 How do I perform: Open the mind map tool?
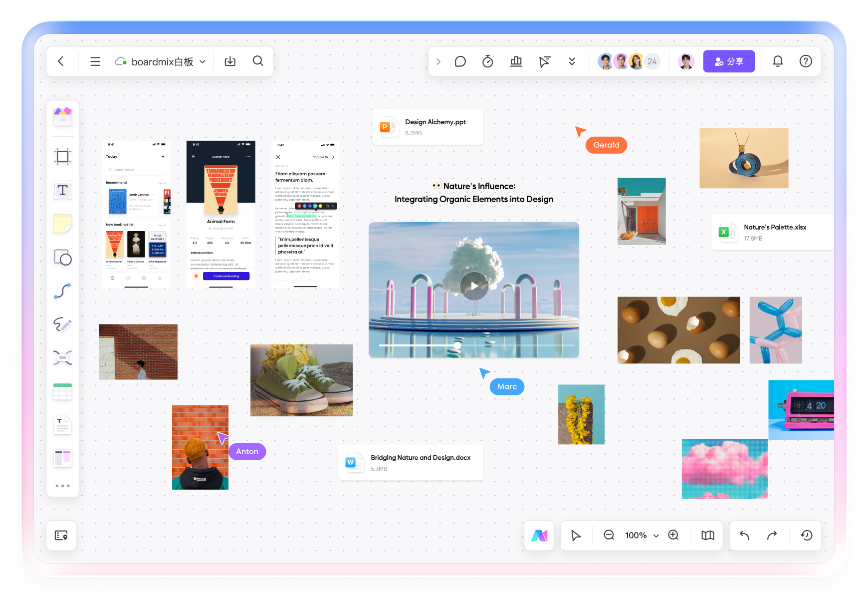coord(62,358)
